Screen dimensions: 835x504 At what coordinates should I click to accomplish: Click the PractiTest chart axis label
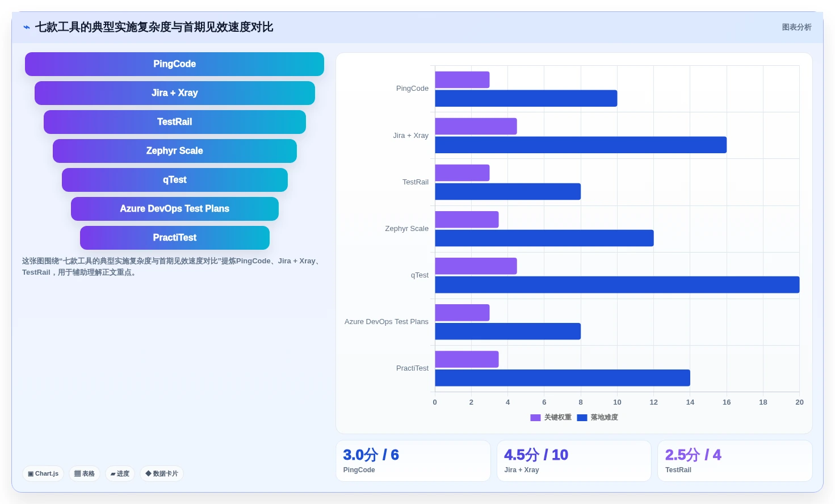(412, 368)
